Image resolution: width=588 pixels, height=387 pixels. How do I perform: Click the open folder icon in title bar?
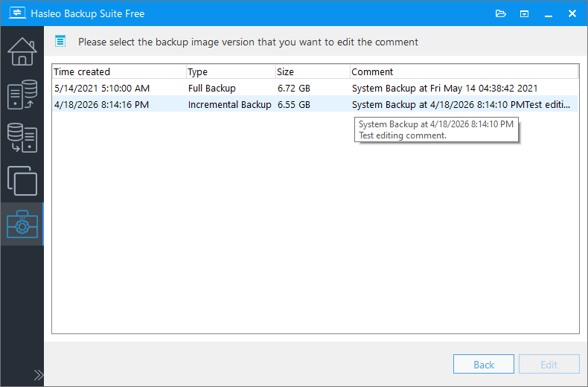pos(501,14)
